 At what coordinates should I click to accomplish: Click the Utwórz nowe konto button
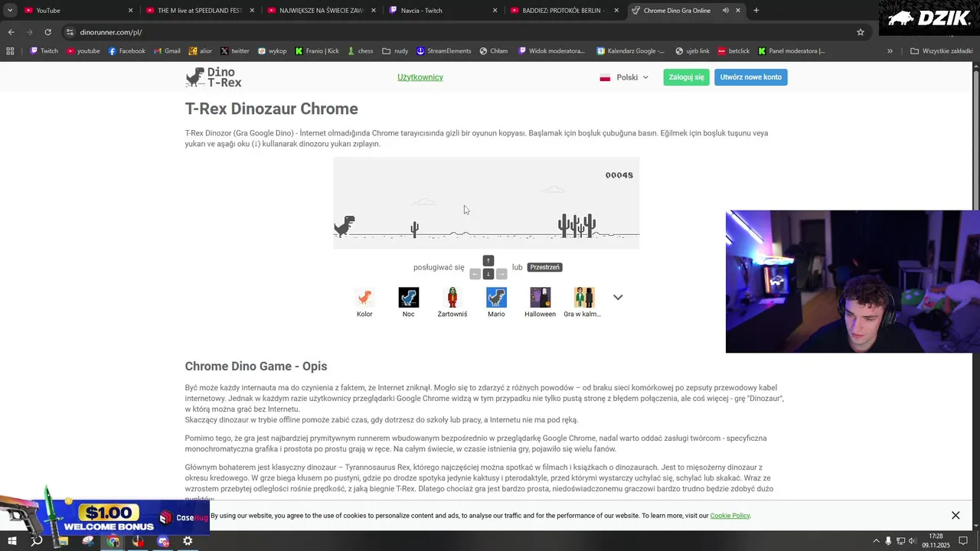[750, 77]
